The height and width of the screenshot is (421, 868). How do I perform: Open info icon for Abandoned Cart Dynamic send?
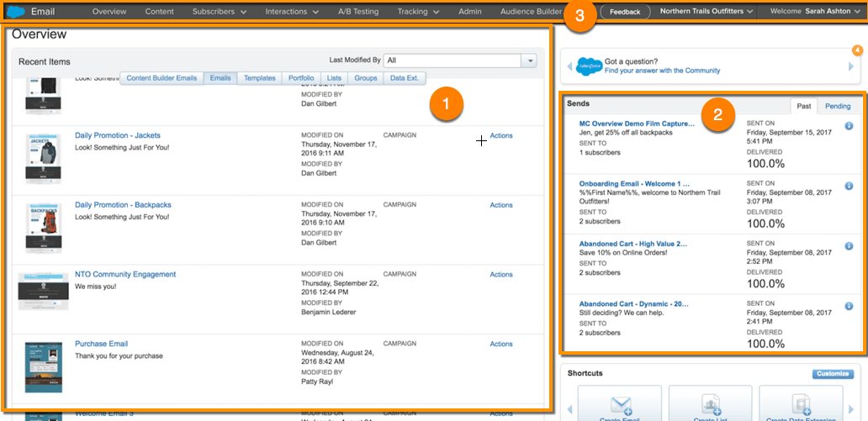pyautogui.click(x=849, y=307)
